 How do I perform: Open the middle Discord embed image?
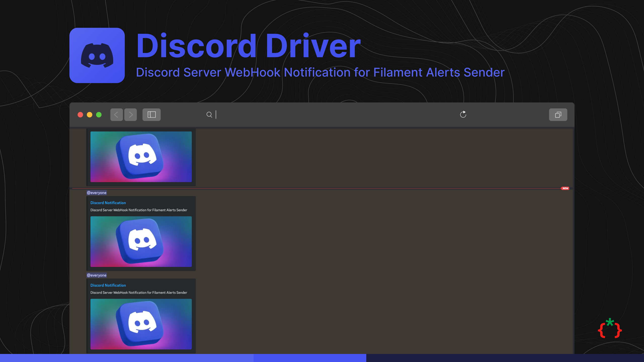coord(141,241)
